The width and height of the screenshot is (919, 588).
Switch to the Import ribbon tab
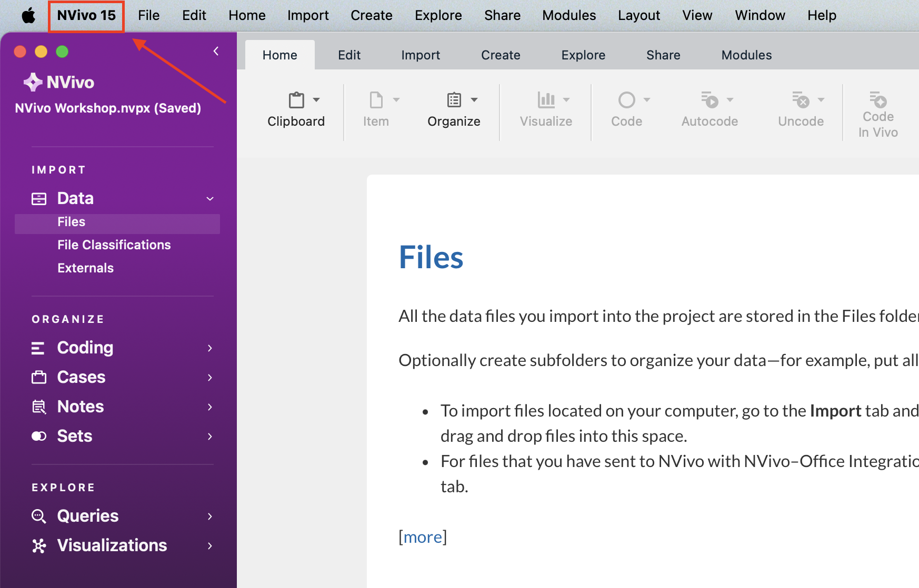[x=421, y=55]
